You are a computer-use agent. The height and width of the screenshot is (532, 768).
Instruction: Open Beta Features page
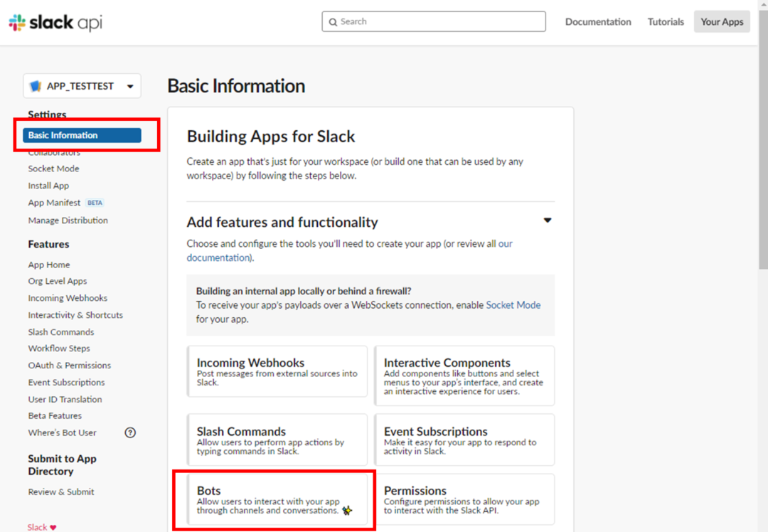[x=55, y=415]
